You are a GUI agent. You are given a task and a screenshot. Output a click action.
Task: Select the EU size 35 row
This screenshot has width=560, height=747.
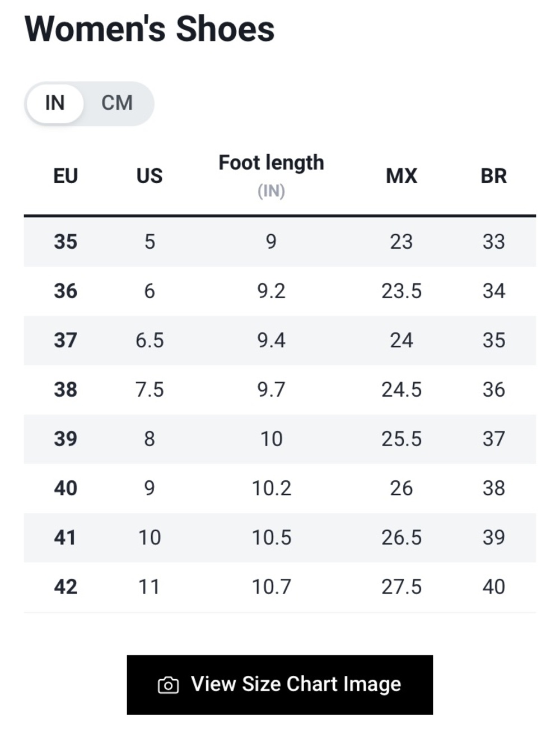(x=280, y=242)
